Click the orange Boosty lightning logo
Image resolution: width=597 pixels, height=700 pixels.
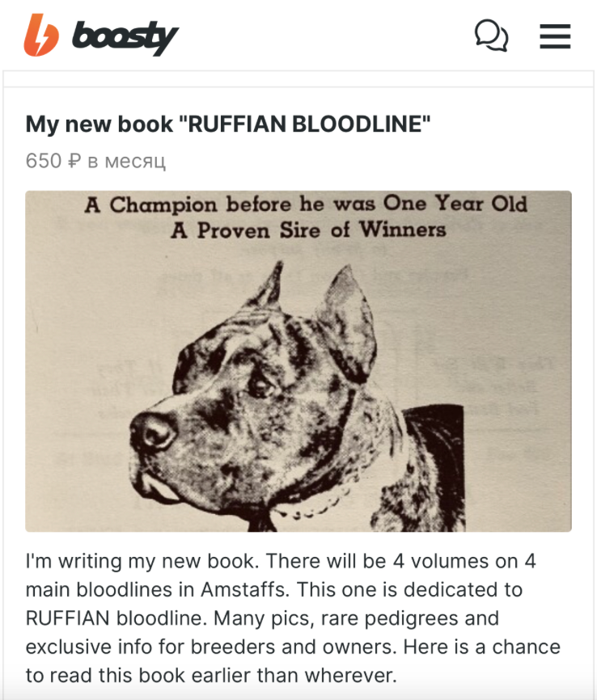coord(41,35)
